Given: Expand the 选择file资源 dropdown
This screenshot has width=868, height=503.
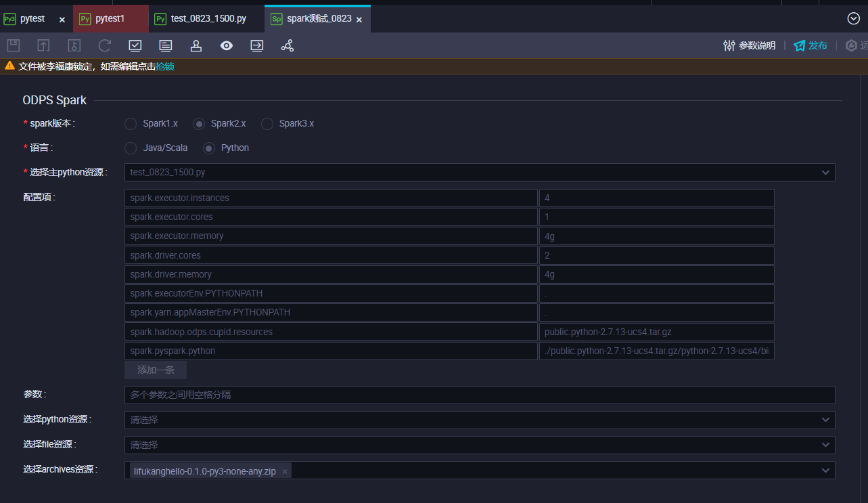Looking at the screenshot, I should (480, 445).
